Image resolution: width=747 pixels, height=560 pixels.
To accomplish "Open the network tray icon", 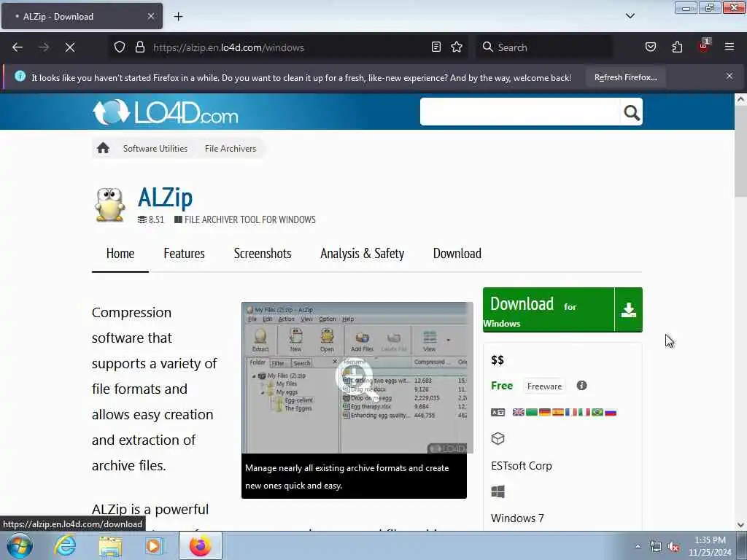I will click(656, 547).
